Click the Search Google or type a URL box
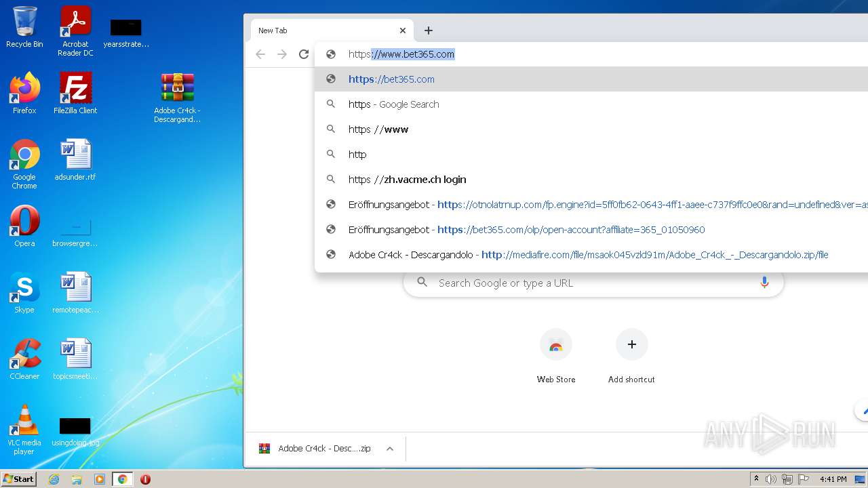The height and width of the screenshot is (488, 868). [593, 283]
